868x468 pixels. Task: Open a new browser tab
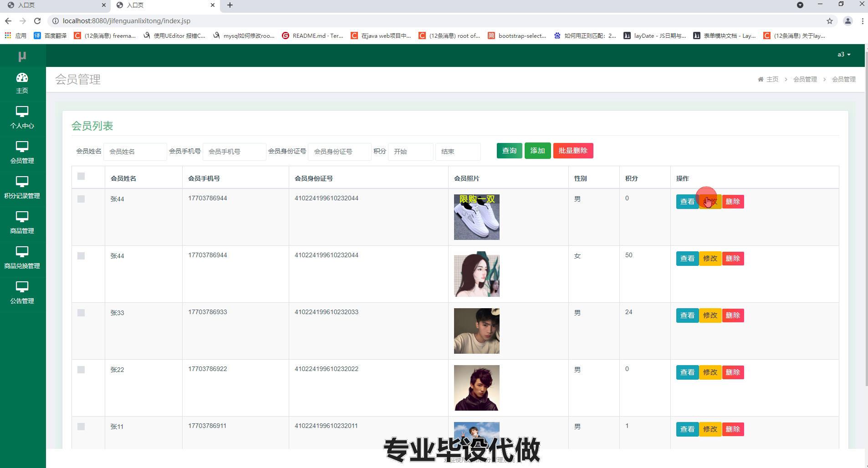pos(230,5)
